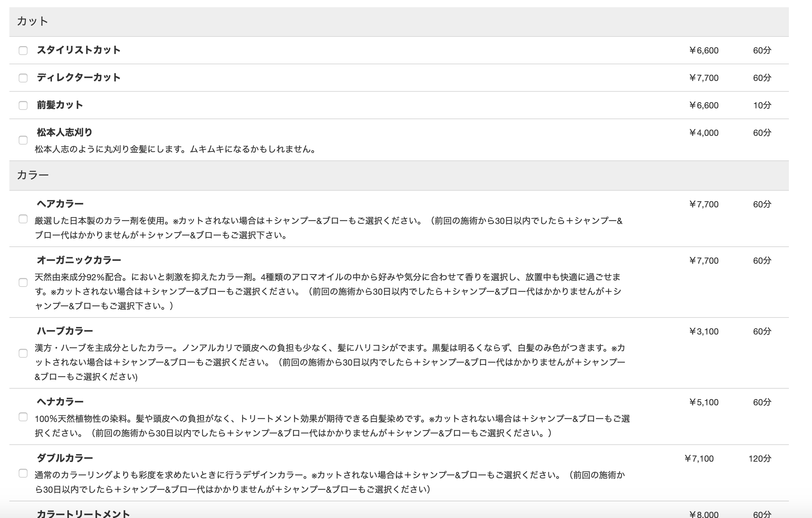Click the 60分 duration of オーガニックカラー
812x518 pixels.
[x=762, y=260]
